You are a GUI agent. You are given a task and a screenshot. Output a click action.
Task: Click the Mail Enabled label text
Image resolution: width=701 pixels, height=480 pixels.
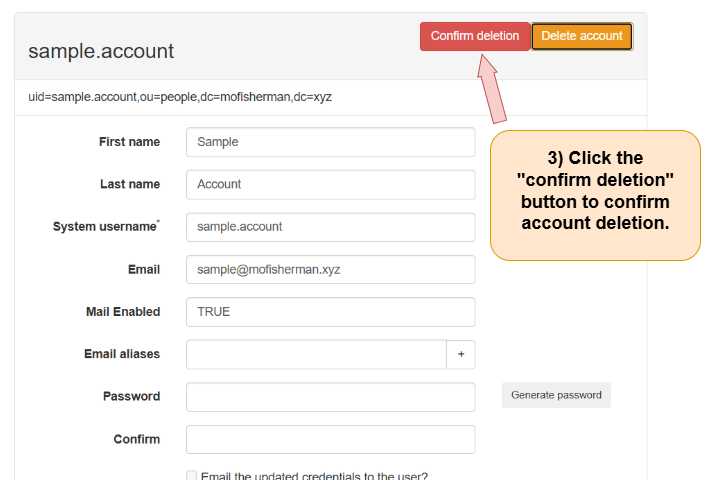pyautogui.click(x=123, y=312)
